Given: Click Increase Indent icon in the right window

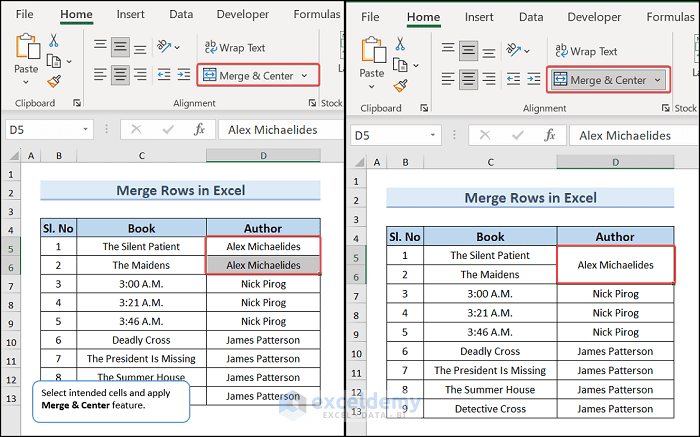Looking at the screenshot, I should [533, 79].
